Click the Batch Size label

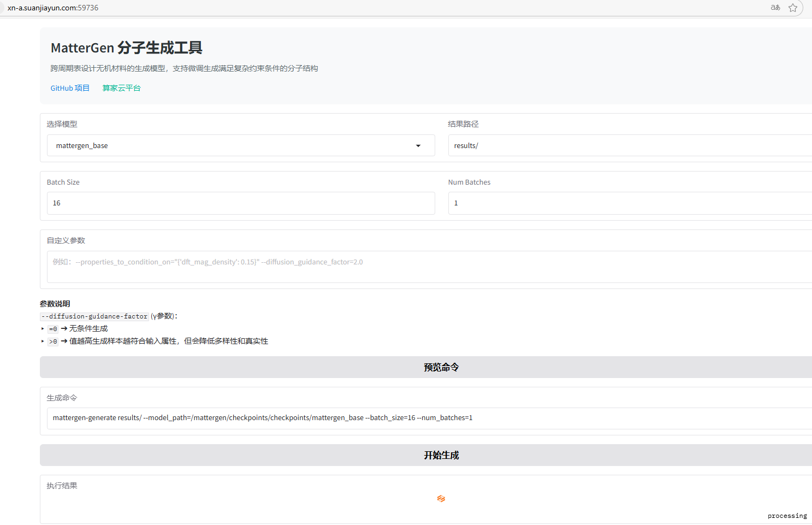click(x=63, y=182)
